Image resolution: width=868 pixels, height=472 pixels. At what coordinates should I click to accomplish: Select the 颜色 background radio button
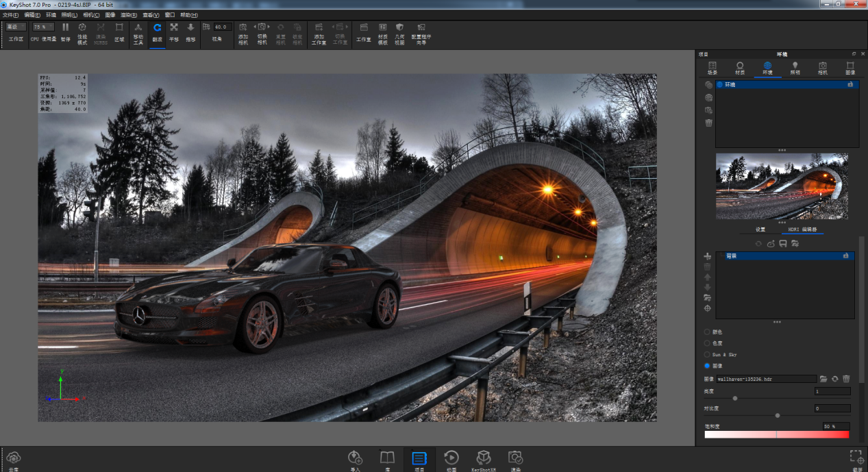click(x=708, y=332)
